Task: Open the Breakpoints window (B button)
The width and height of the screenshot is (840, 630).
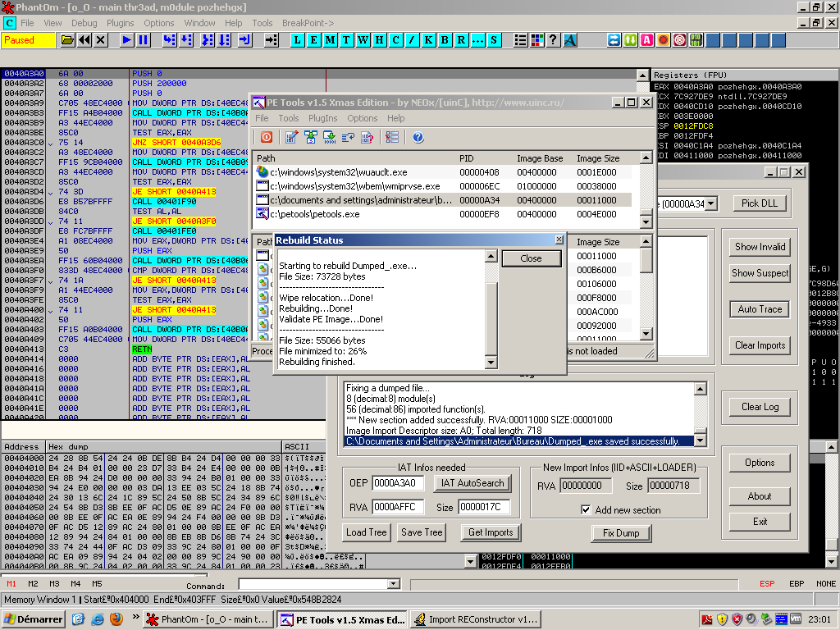Action: 444,39
